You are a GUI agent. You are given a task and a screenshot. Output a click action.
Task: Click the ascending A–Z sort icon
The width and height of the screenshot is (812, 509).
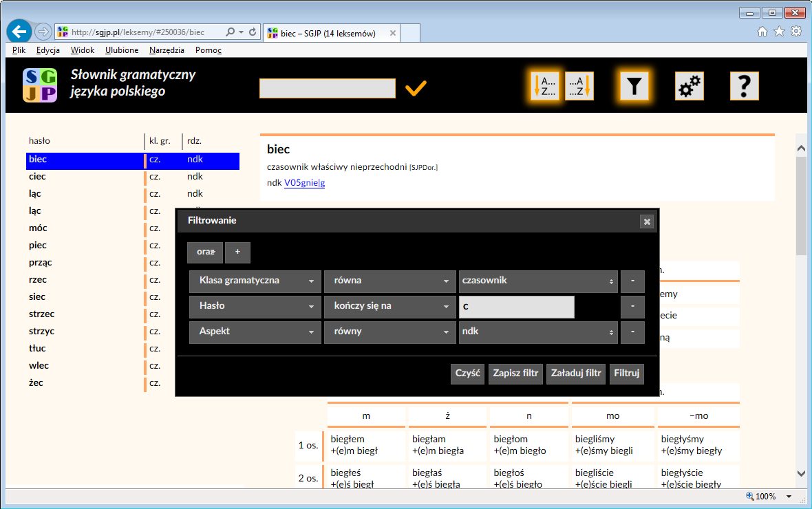(x=544, y=87)
